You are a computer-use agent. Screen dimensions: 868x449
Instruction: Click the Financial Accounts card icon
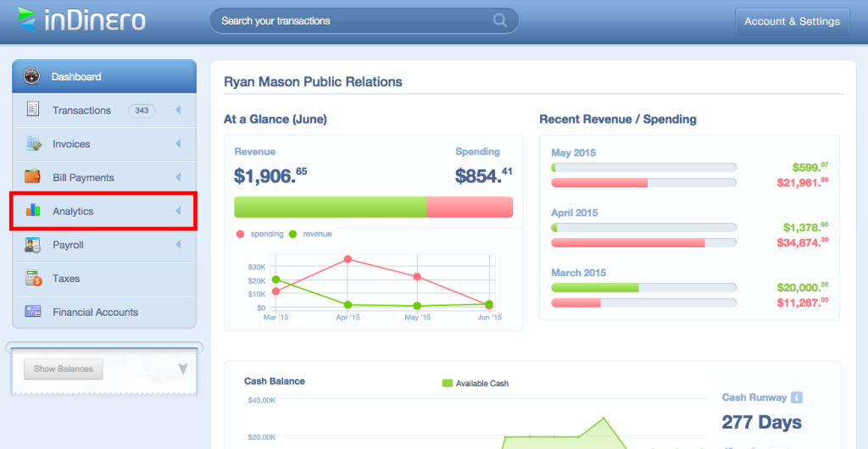point(33,311)
